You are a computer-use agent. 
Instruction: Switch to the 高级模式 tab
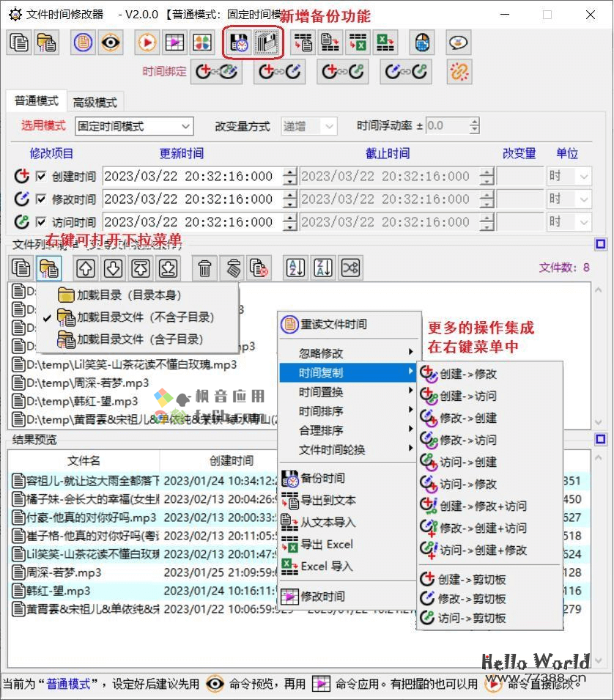tap(95, 101)
